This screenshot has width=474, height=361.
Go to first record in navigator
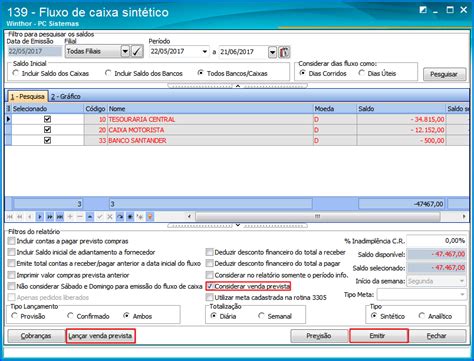pos(10,217)
